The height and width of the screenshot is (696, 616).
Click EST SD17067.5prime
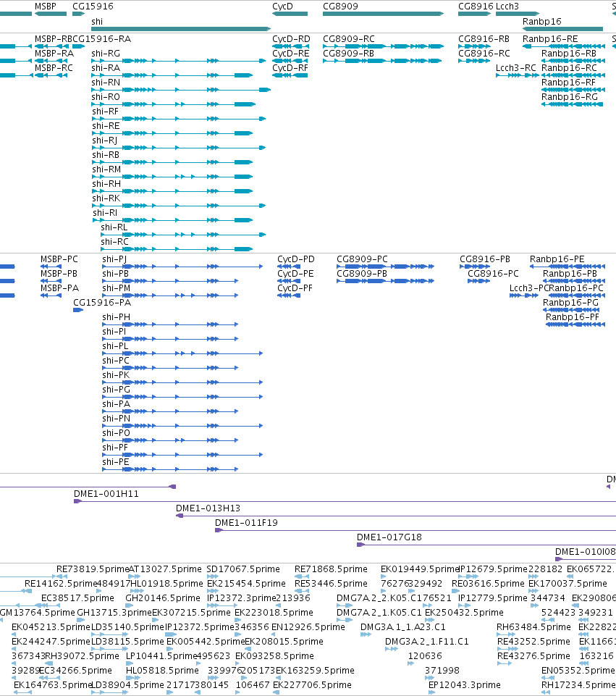tap(243, 569)
